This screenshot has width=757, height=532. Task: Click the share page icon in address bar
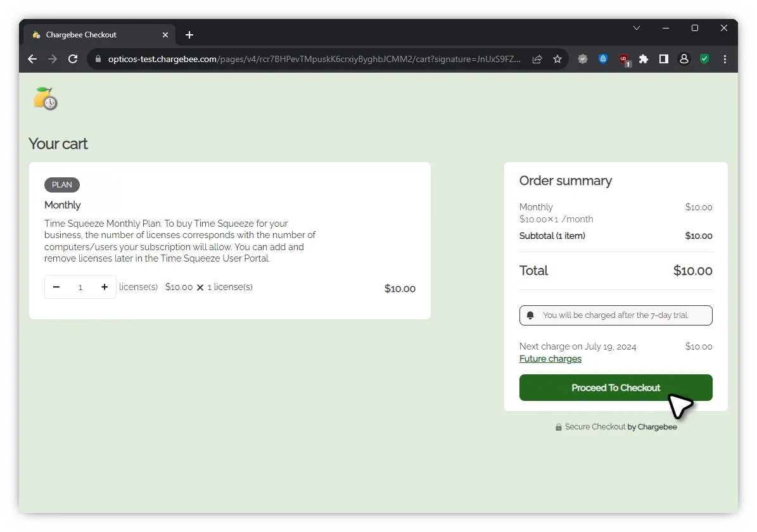point(537,59)
